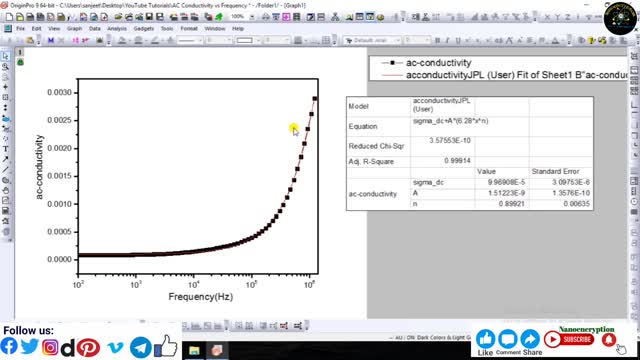Open the Window menu
This screenshot has width=640, height=360.
(215, 29)
